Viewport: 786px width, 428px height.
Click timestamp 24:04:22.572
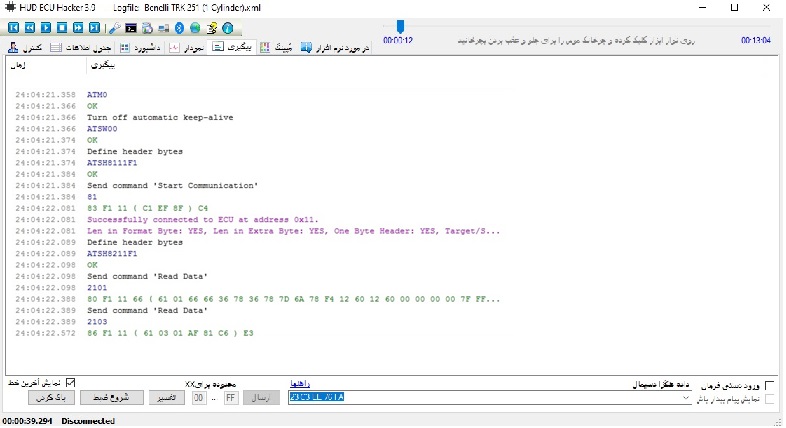pos(45,333)
